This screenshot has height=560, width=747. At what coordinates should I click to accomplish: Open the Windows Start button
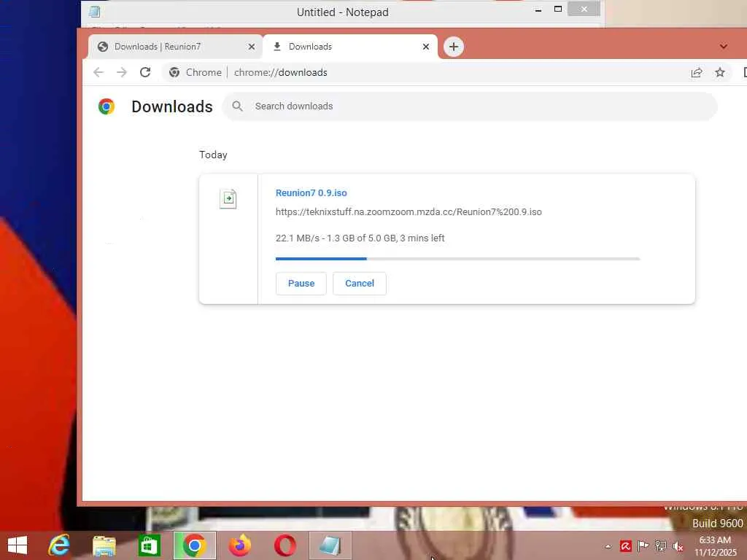(18, 545)
